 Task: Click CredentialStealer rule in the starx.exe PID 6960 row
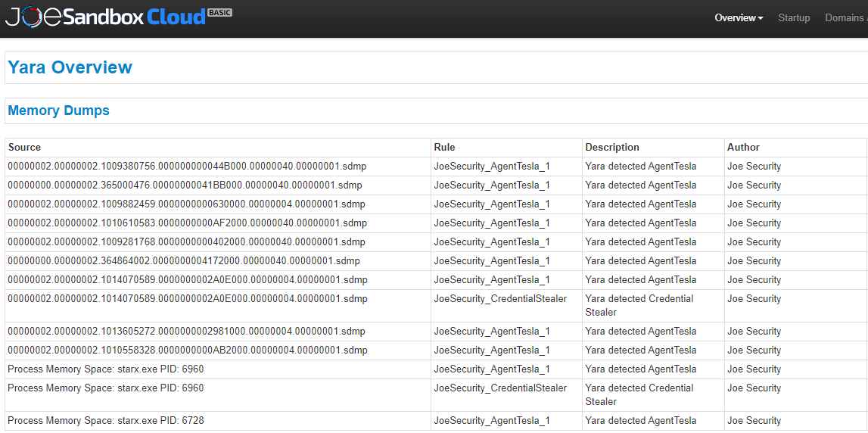click(x=500, y=388)
